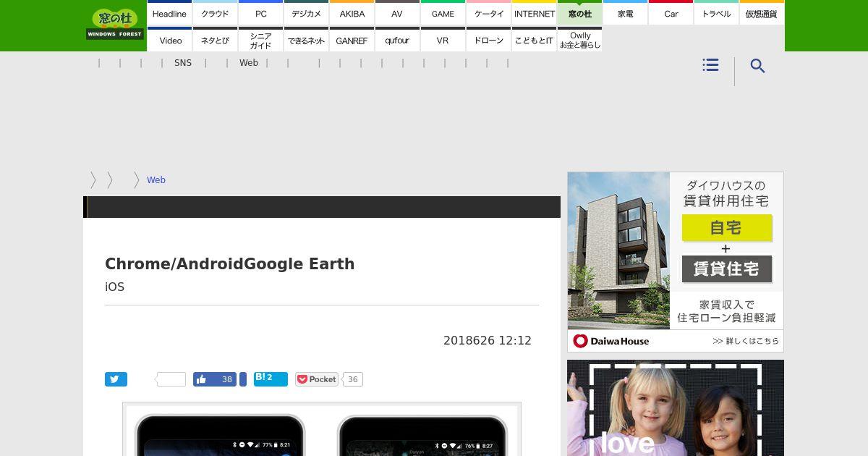Select the highlighted 窓の杜 tab
The height and width of the screenshot is (456, 868).
pos(580,14)
